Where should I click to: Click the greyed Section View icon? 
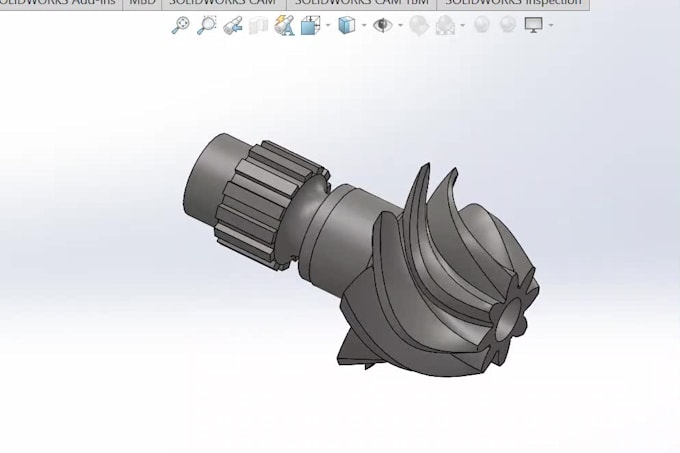258,25
